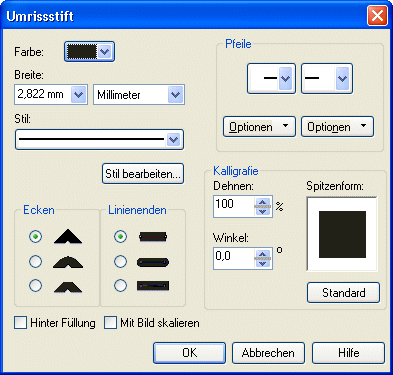This screenshot has height=375, width=393.
Task: Expand the right Optionen menu button
Action: point(337,127)
